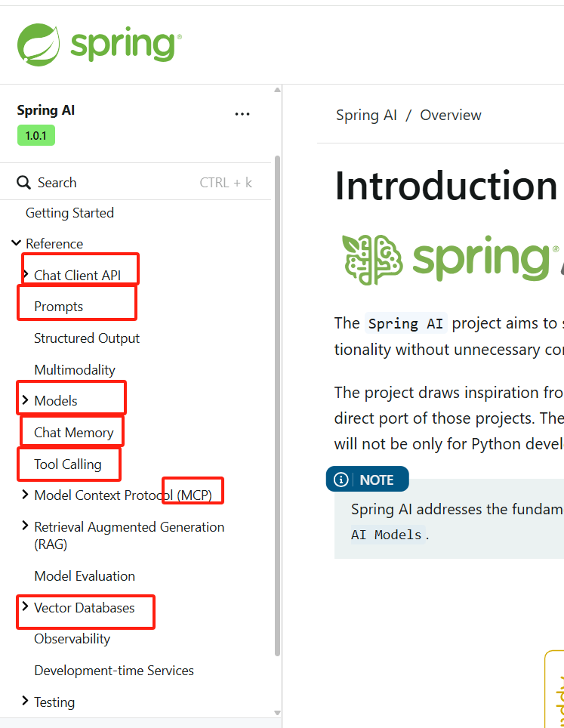Expand the Models chevron
The width and height of the screenshot is (564, 728).
(26, 399)
